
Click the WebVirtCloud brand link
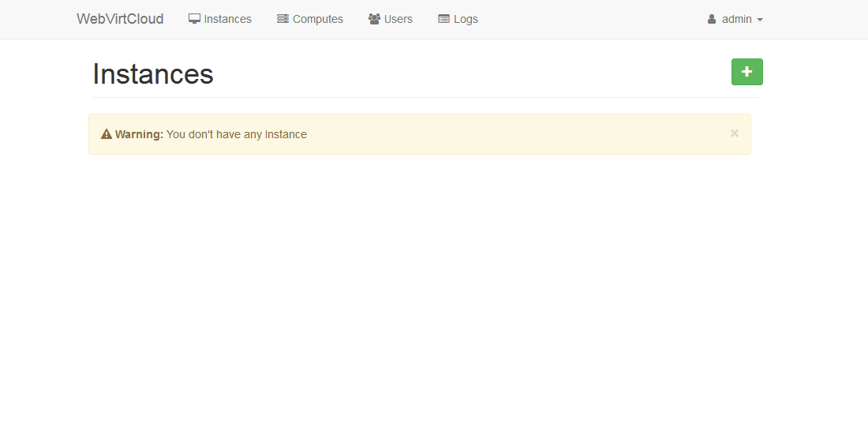[x=120, y=19]
